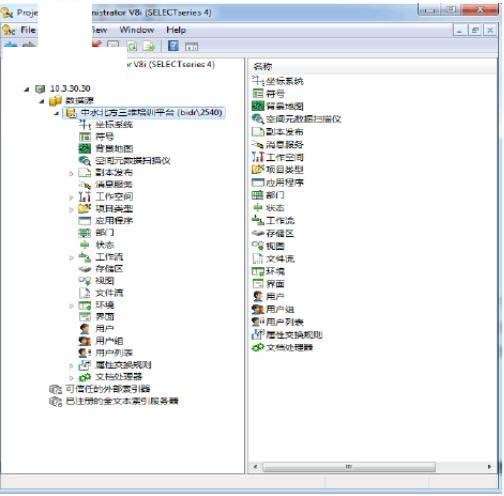Expand 工作流 in the tree
The height and width of the screenshot is (496, 504).
(71, 257)
